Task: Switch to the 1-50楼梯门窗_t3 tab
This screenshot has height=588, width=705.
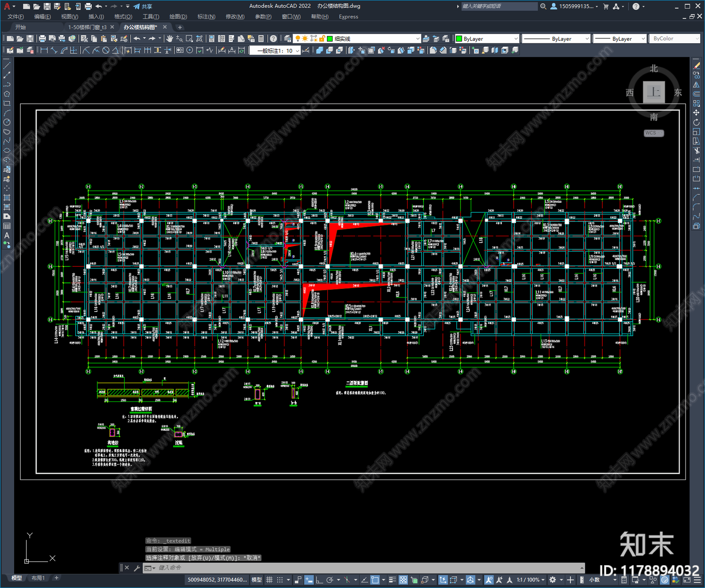Action: pyautogui.click(x=87, y=27)
